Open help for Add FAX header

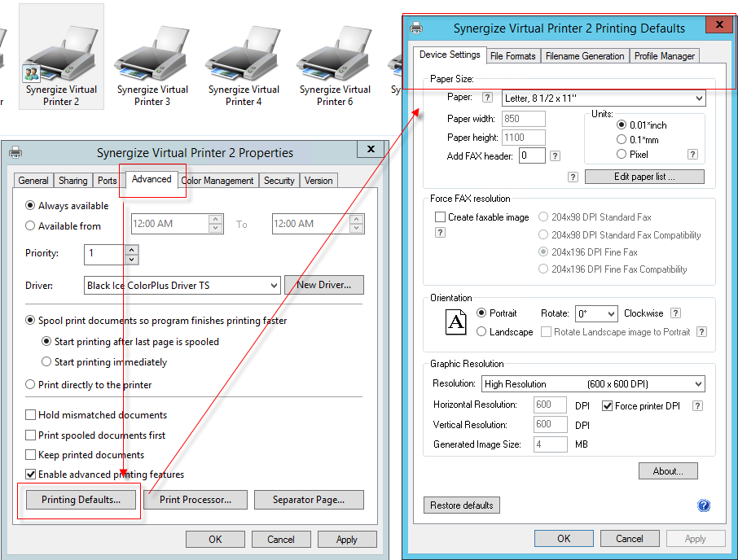click(555, 155)
